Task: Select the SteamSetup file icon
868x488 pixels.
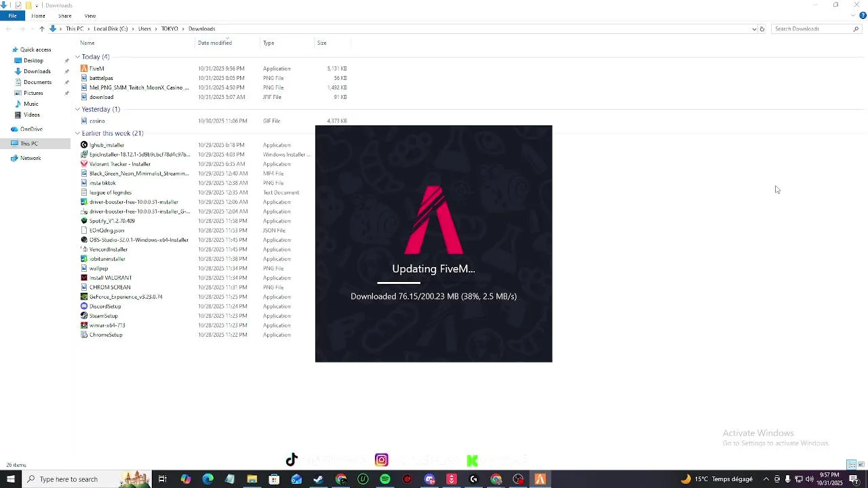Action: click(x=84, y=316)
